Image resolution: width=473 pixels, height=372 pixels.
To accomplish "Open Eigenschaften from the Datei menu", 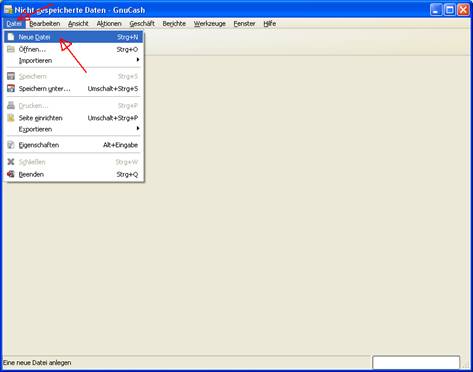I will tap(73, 145).
